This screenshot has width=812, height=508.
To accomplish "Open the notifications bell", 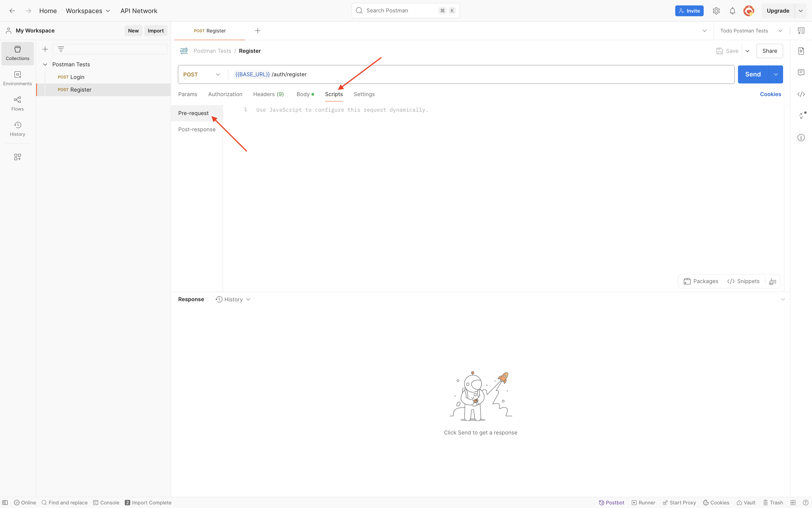I will pyautogui.click(x=732, y=11).
